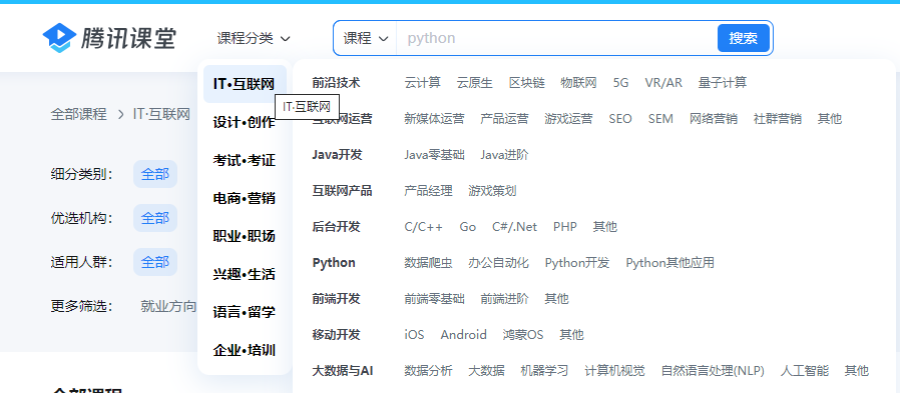The width and height of the screenshot is (900, 393).
Task: Expand the 课程分类 dropdown
Action: tap(254, 38)
